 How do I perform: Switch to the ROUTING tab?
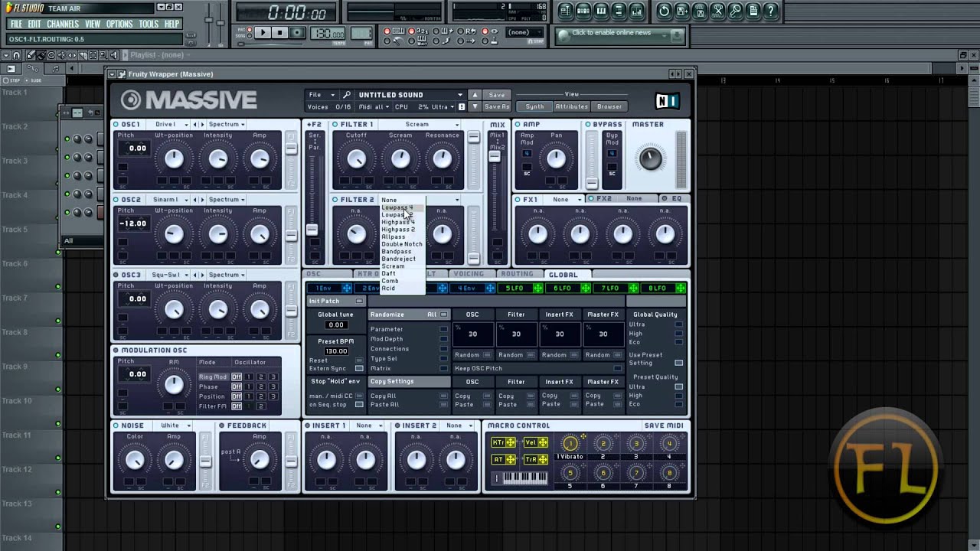(x=517, y=274)
